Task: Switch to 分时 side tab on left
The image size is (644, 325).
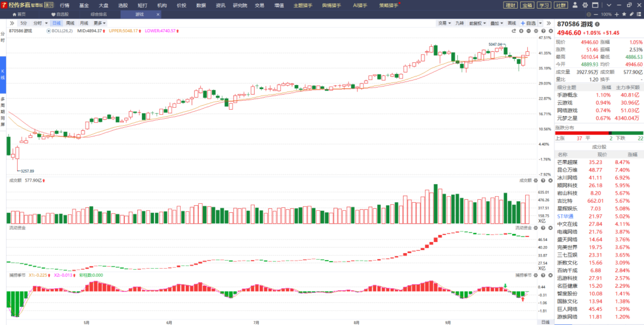Action: coord(3,37)
